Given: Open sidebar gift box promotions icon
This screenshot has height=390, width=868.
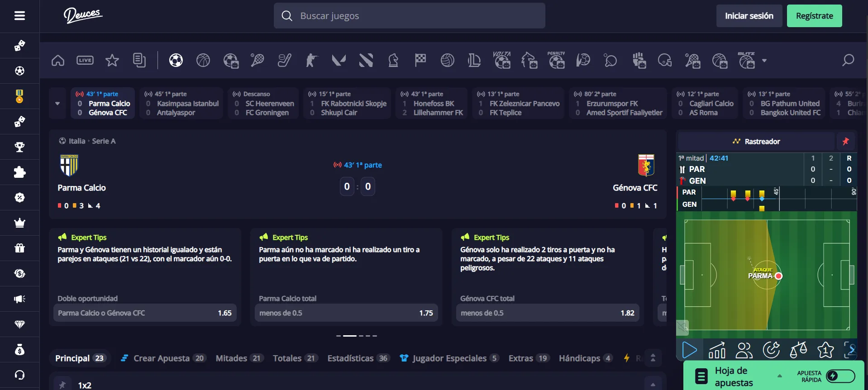Looking at the screenshot, I should (x=19, y=248).
